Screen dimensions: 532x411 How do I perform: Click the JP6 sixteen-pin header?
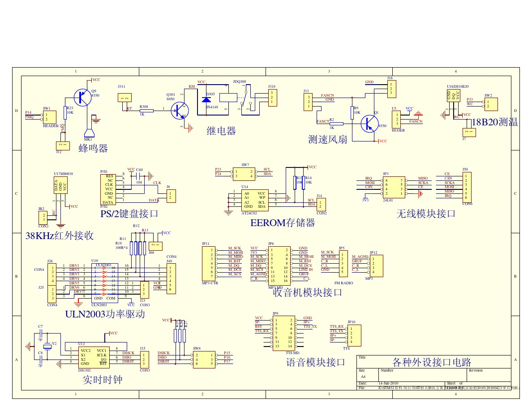(279, 266)
